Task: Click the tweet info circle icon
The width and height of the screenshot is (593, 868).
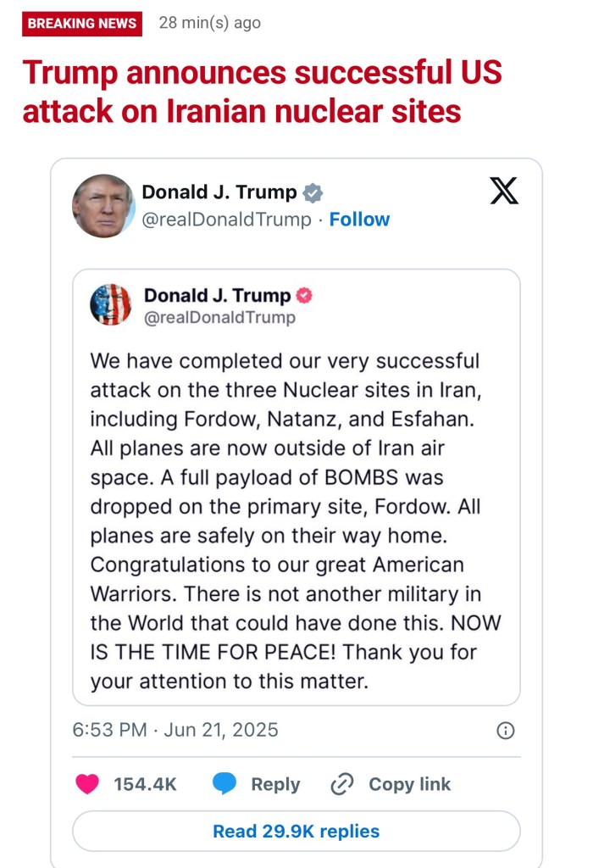Action: click(x=505, y=731)
